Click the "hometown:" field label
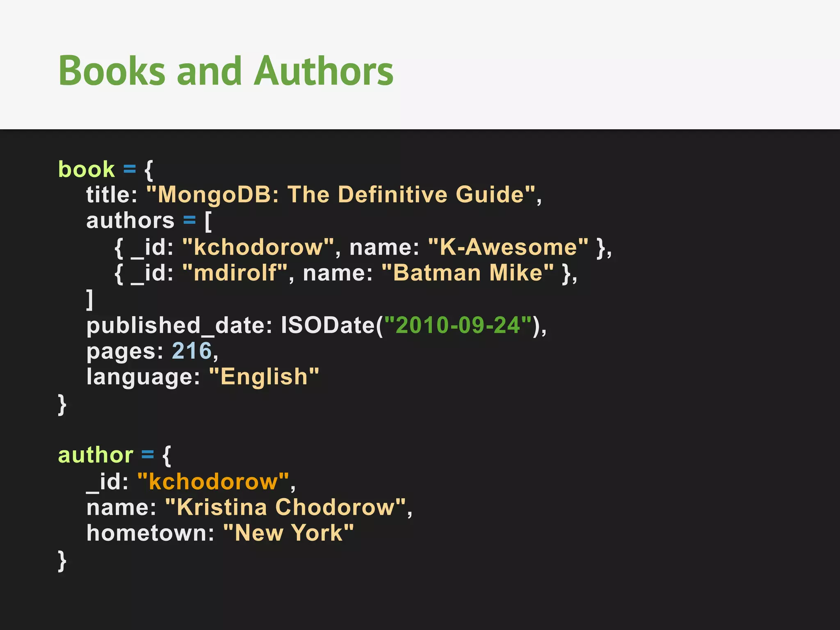The image size is (840, 630). coord(151,533)
